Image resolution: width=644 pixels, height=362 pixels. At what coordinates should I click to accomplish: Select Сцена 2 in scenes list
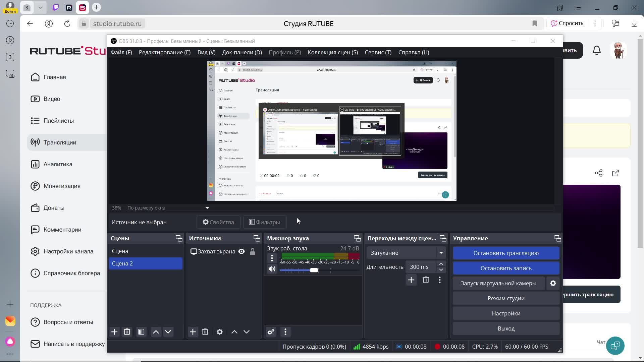146,263
